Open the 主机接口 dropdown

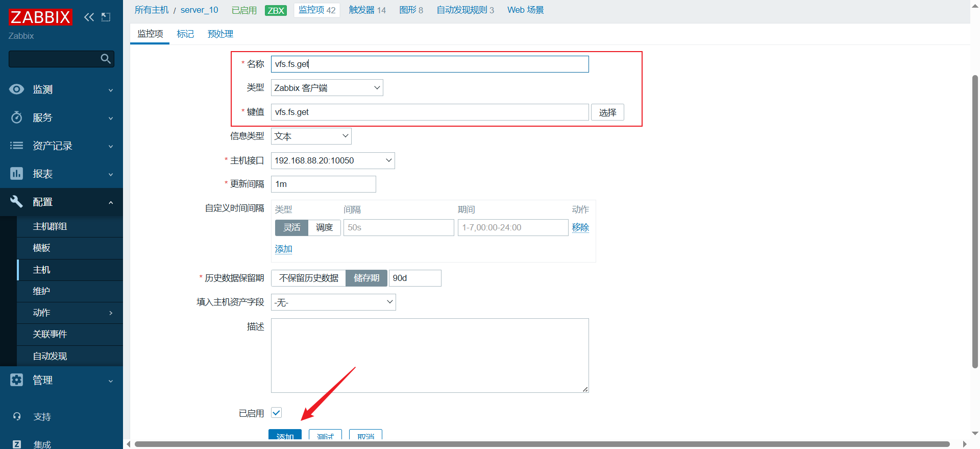coord(332,160)
